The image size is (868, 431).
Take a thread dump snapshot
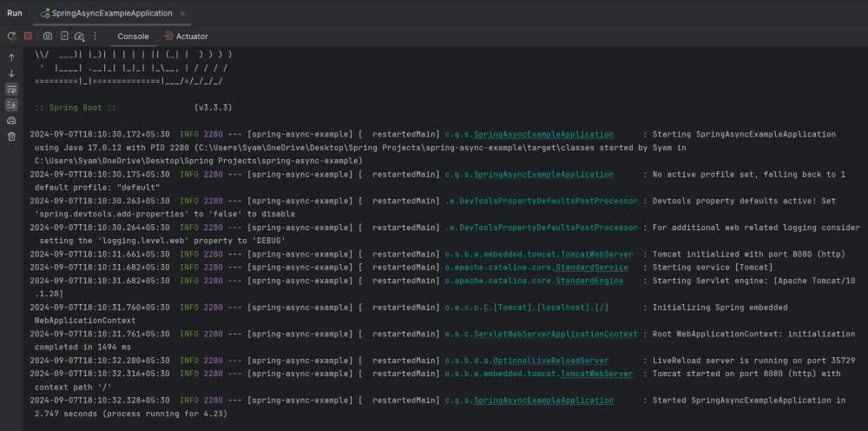coord(48,36)
